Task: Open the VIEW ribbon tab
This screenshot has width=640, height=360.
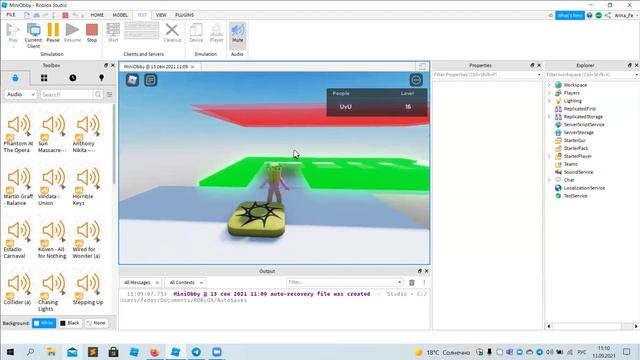Action: pos(161,15)
